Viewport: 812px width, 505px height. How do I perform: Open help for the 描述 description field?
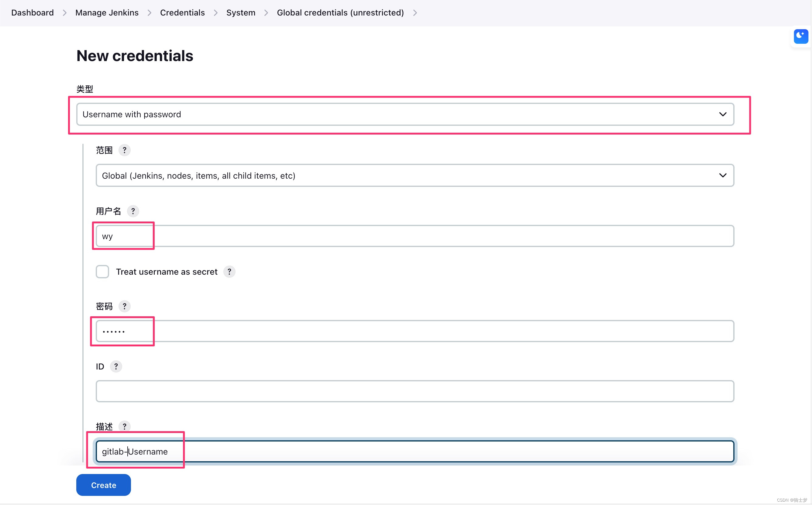pyautogui.click(x=125, y=426)
